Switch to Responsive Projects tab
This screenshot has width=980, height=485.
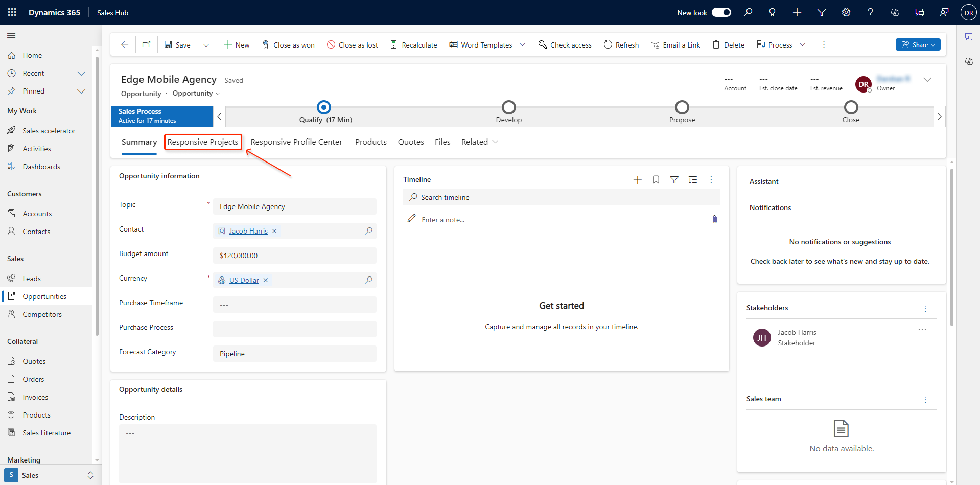pyautogui.click(x=203, y=142)
